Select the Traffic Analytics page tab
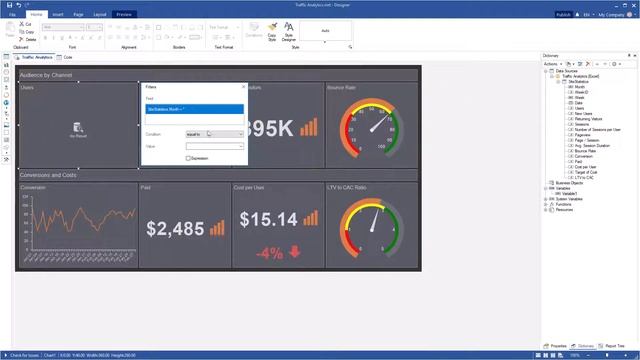The image size is (640, 360). coord(34,57)
